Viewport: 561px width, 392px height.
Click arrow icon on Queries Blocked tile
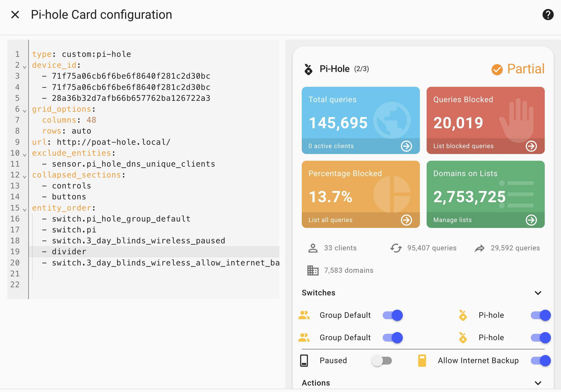(531, 146)
